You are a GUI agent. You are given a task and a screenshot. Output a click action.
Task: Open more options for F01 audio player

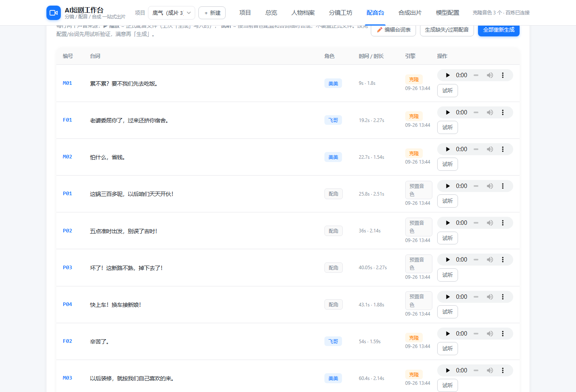pos(503,112)
